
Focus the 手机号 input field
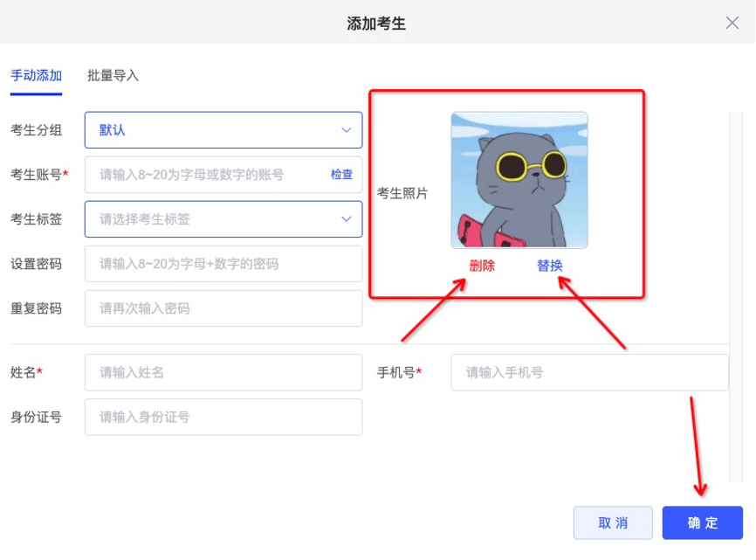(x=589, y=372)
